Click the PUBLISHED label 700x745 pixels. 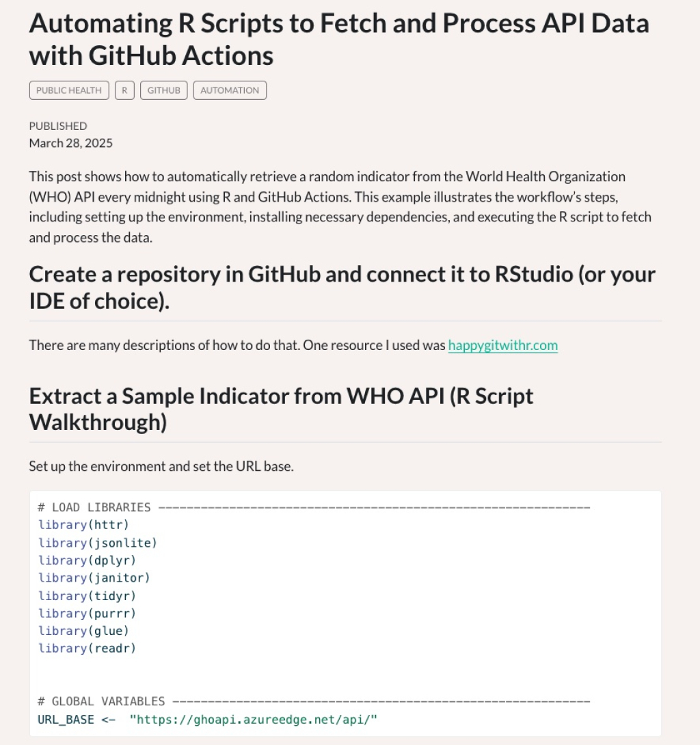(x=58, y=126)
